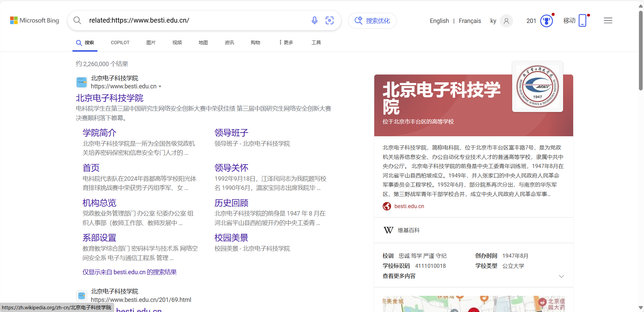Click the 查看更多内容 text
This screenshot has height=312, width=644.
click(399, 276)
